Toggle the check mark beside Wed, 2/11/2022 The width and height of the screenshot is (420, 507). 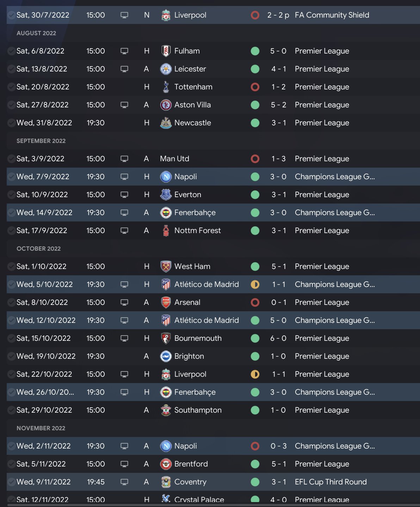tap(11, 446)
